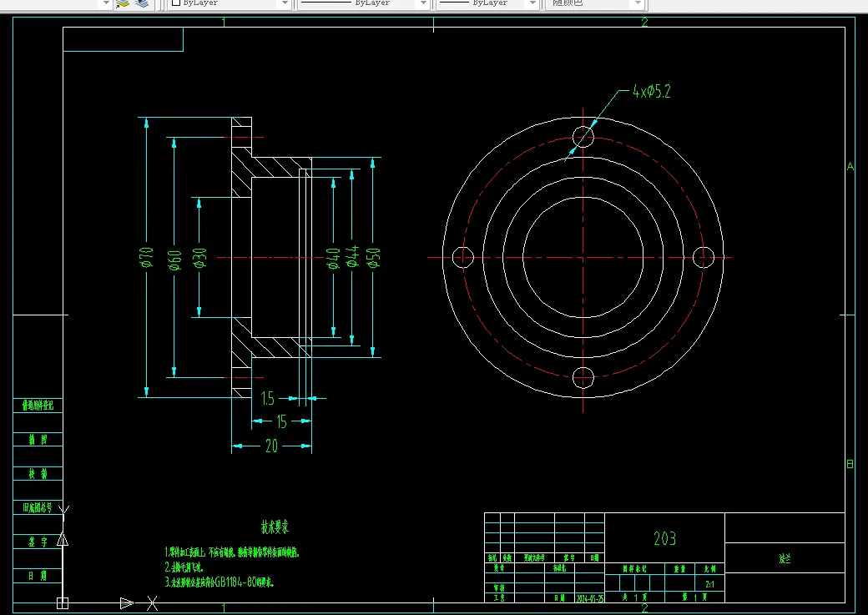Select the 借通用件登记 side label
The height and width of the screenshot is (615, 868).
point(38,406)
